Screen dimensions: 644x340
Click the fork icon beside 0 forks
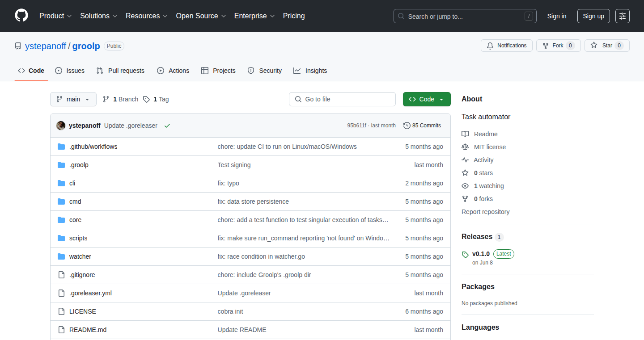tap(465, 199)
